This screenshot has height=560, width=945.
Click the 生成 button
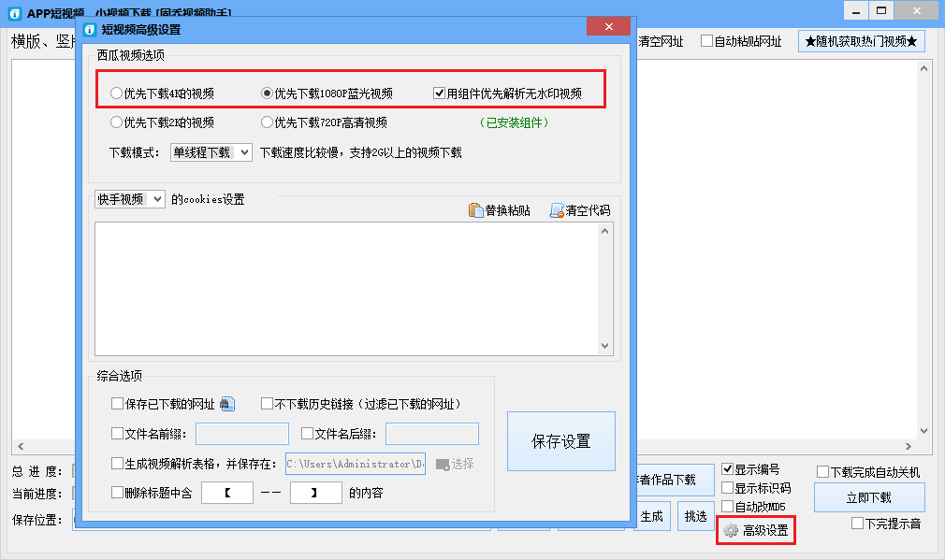(652, 516)
